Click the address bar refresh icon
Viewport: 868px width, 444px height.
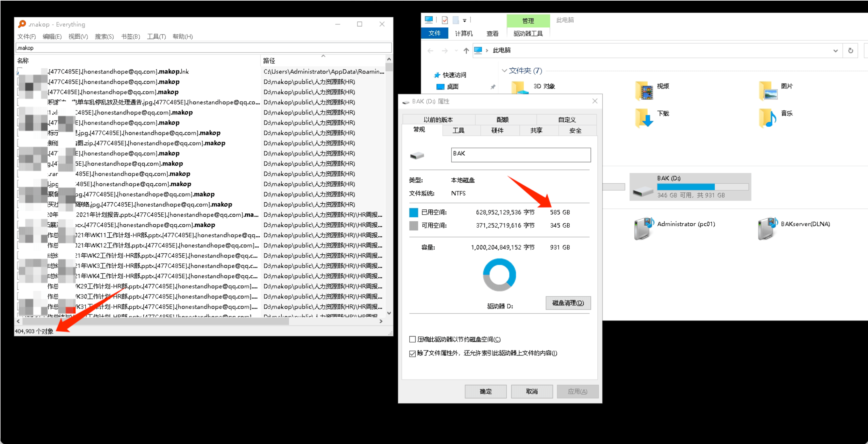pos(851,50)
